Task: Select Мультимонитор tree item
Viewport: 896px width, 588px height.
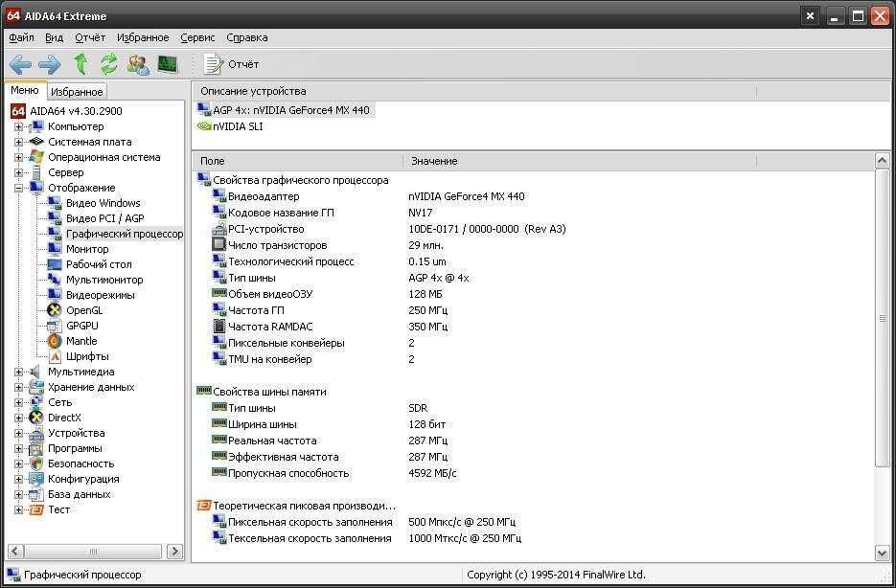Action: click(104, 281)
